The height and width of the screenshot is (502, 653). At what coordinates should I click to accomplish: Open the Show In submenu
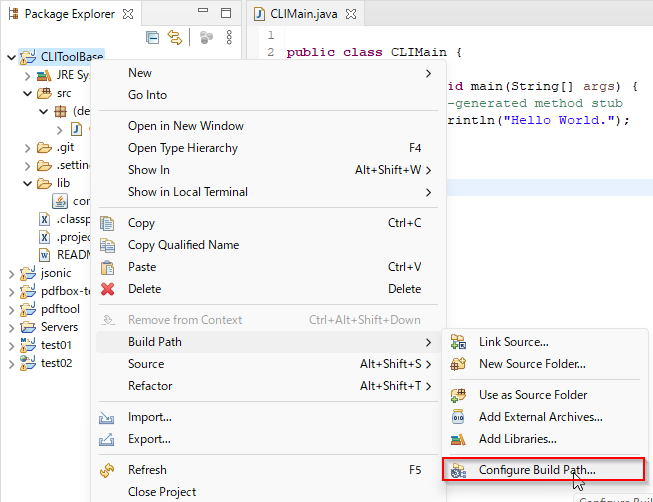(x=269, y=170)
